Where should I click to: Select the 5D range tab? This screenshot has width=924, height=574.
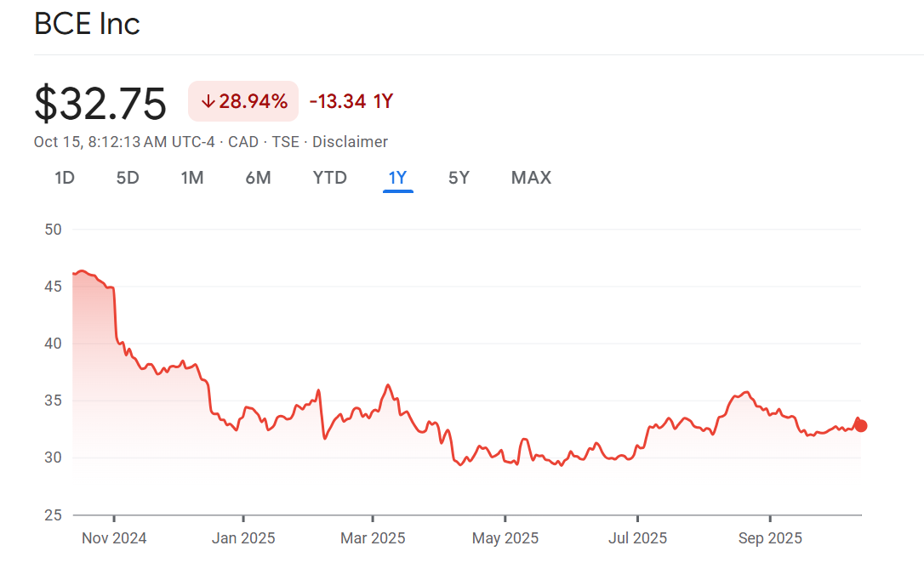tap(128, 178)
